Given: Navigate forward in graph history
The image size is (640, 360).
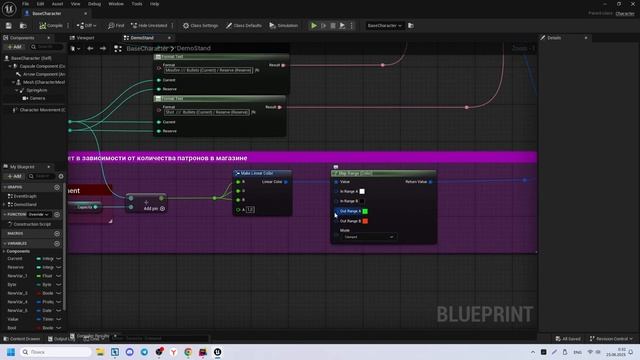Looking at the screenshot, I should (x=103, y=49).
